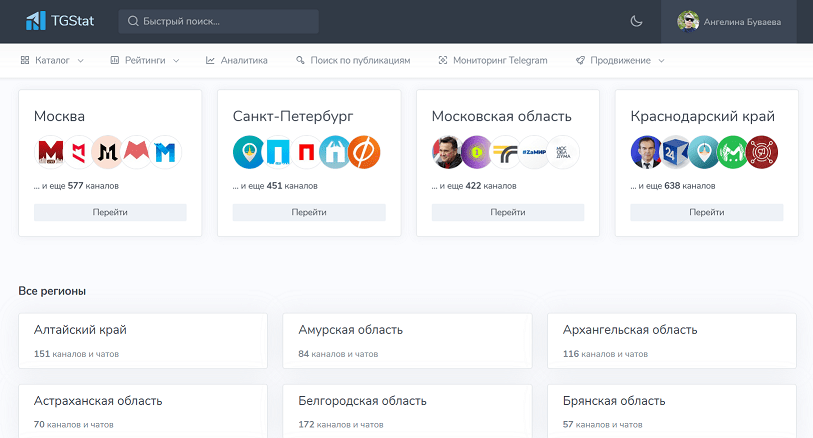Click the TGStat logo icon
This screenshot has width=813, height=438.
(35, 20)
